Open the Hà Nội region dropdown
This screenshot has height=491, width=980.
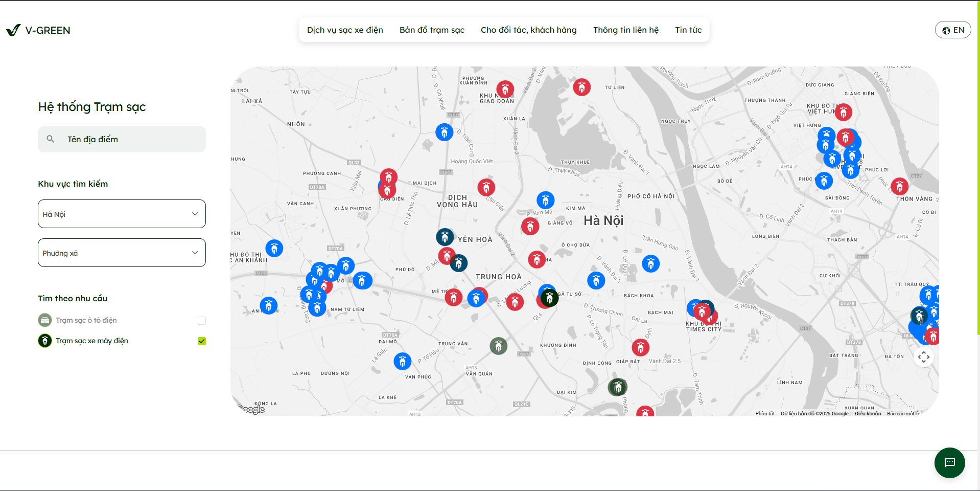[x=122, y=214]
